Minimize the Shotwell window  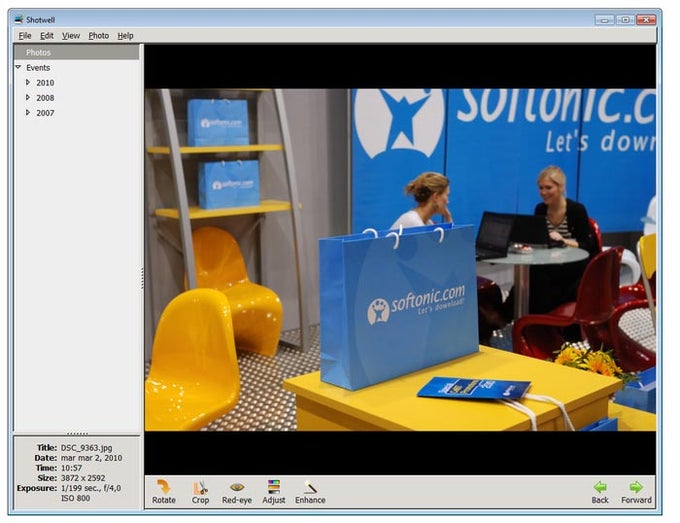[605, 20]
